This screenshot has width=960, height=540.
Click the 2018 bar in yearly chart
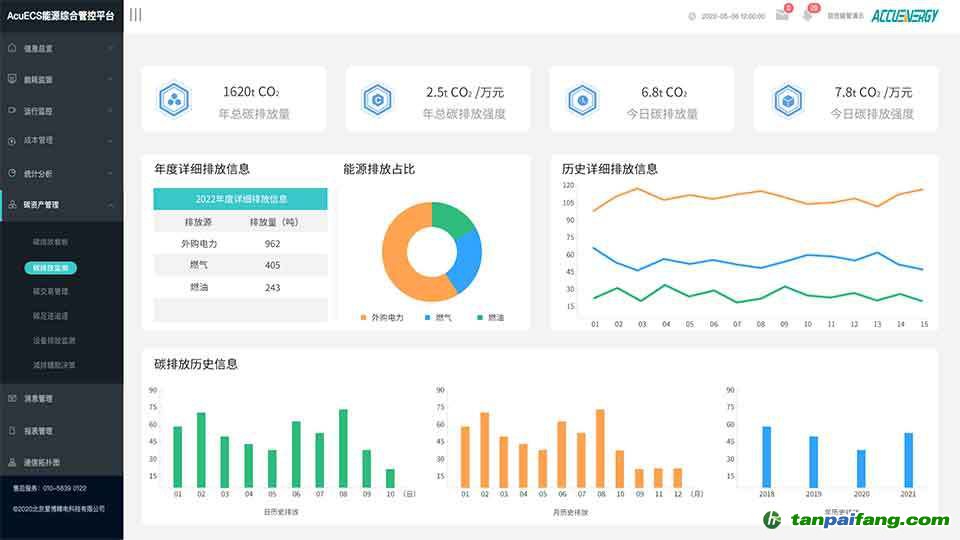coord(767,457)
